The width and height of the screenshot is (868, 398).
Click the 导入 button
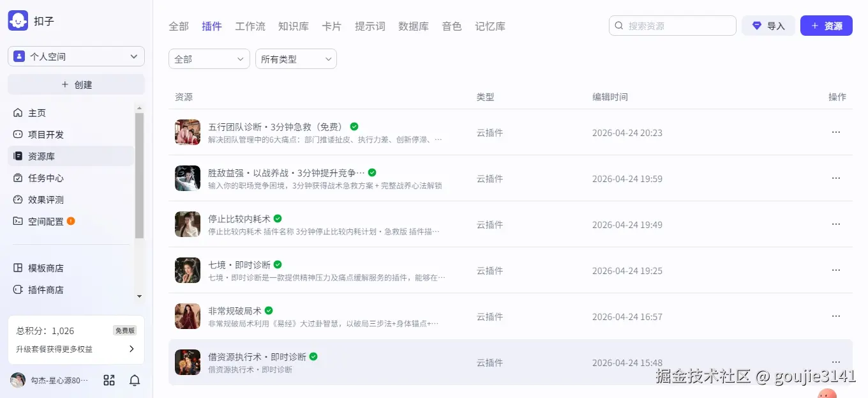pyautogui.click(x=768, y=26)
